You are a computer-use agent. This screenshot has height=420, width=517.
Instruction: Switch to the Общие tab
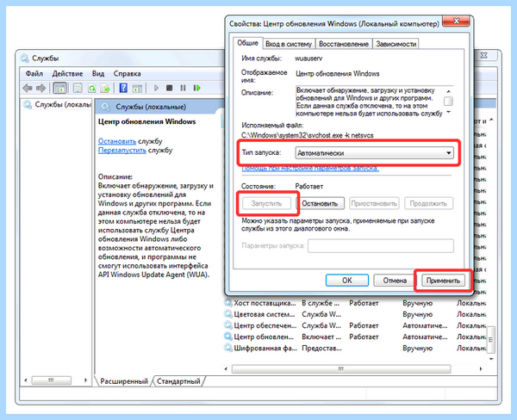[x=247, y=43]
